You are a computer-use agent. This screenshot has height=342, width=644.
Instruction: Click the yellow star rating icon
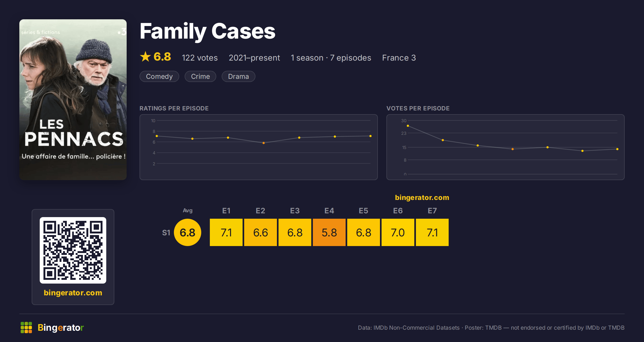pyautogui.click(x=145, y=57)
